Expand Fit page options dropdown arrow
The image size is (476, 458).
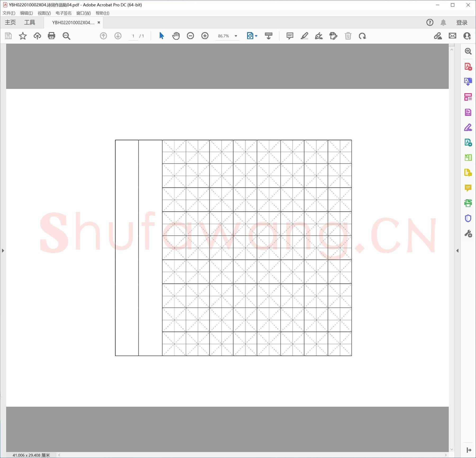[x=256, y=36]
